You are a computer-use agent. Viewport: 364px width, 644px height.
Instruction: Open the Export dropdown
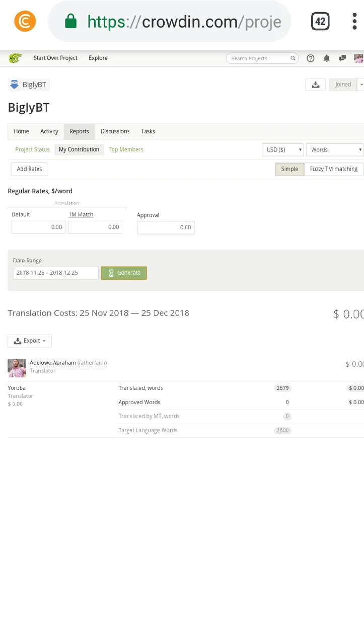coord(30,341)
